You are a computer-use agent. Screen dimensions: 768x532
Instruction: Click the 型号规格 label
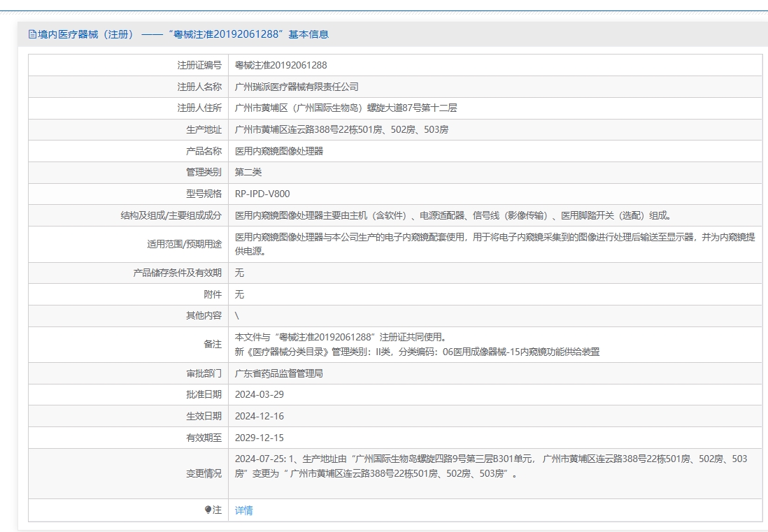(204, 194)
